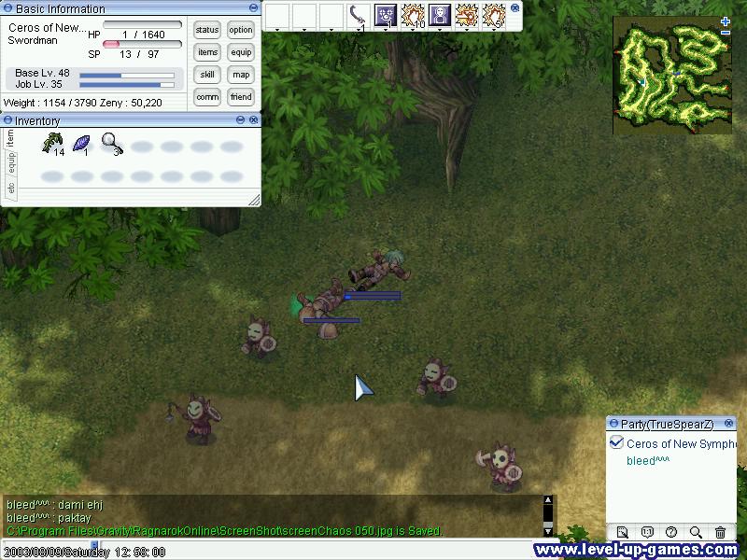Target the goblin holding a flail
Image resolution: width=747 pixels, height=560 pixels.
(197, 419)
